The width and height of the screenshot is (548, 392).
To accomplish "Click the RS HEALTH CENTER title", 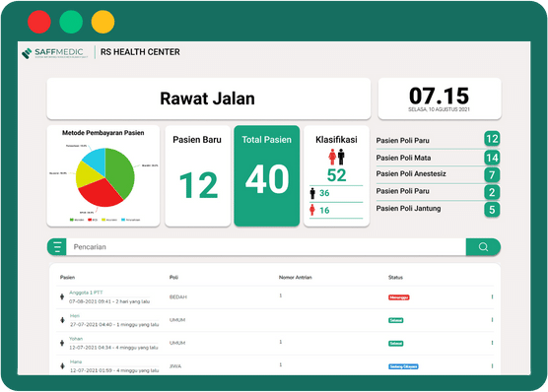I will [140, 52].
